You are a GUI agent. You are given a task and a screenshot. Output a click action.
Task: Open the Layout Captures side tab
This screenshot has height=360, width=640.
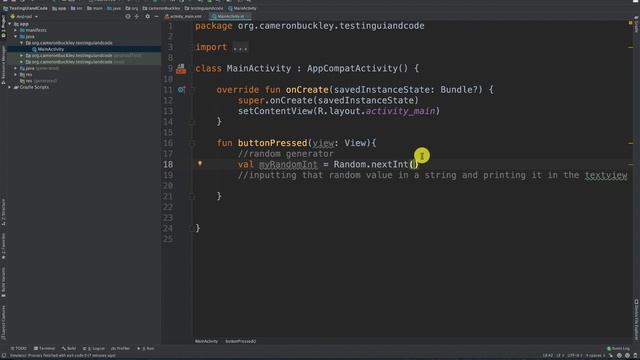pos(3,322)
